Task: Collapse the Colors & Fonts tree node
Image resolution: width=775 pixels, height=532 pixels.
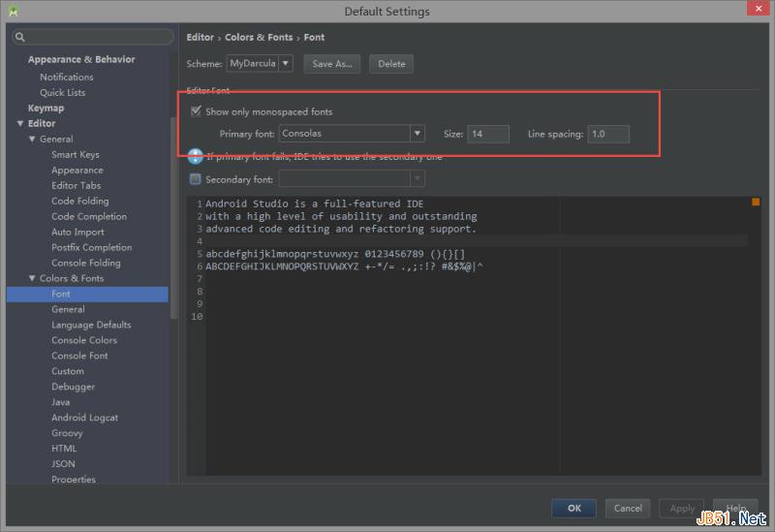Action: (31, 279)
